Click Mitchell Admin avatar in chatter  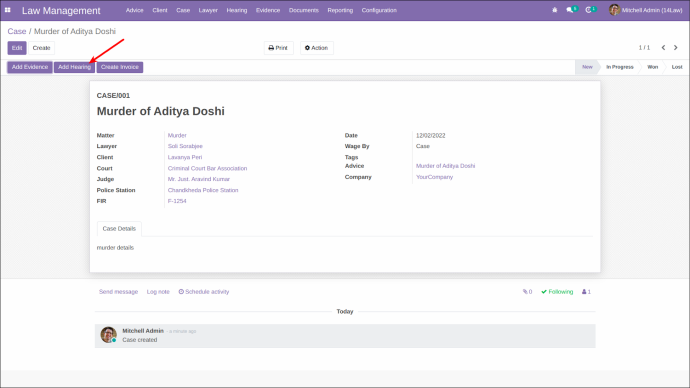tap(108, 334)
